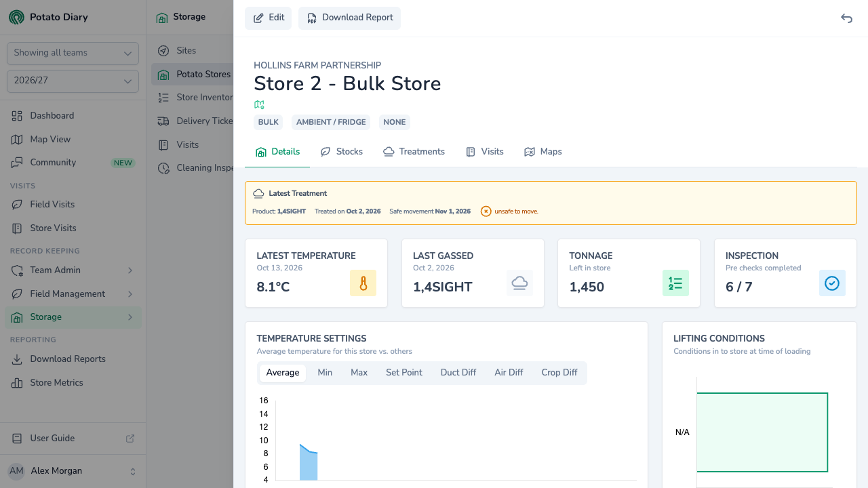Click the Storage header icon in the submenu

click(162, 18)
